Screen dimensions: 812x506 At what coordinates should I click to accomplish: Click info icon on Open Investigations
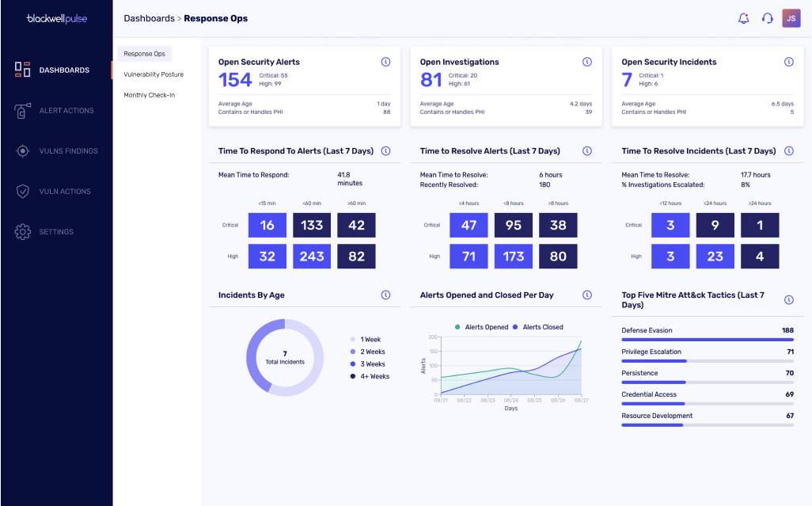coord(587,62)
